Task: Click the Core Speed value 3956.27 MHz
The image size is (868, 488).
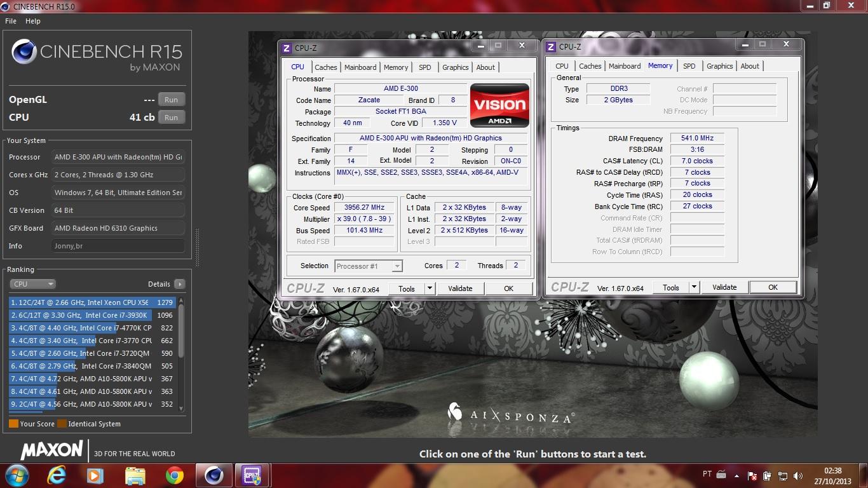Action: [x=365, y=208]
